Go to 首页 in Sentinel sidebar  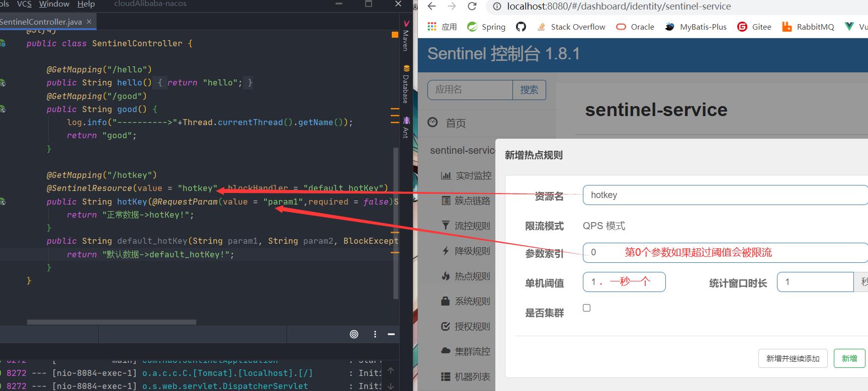(447, 123)
